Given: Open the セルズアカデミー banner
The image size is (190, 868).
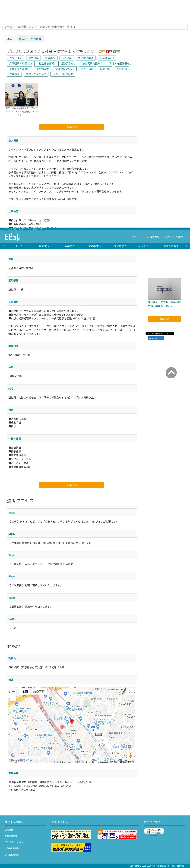Looking at the screenshot, I should pyautogui.click(x=71, y=847).
